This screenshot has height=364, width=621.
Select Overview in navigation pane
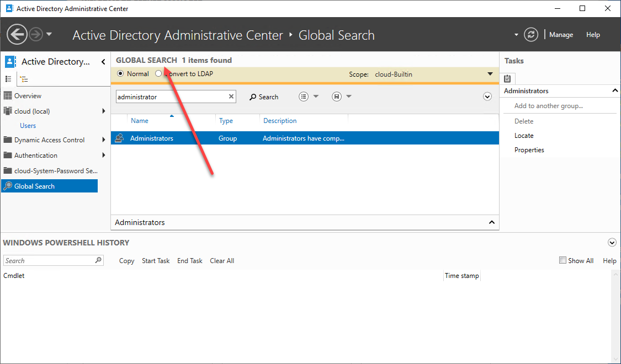click(x=28, y=96)
